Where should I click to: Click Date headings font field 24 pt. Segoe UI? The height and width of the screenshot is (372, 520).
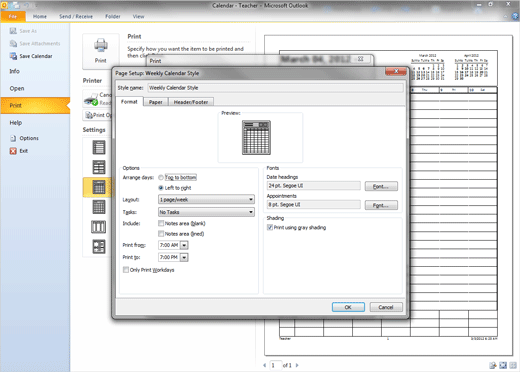[314, 186]
